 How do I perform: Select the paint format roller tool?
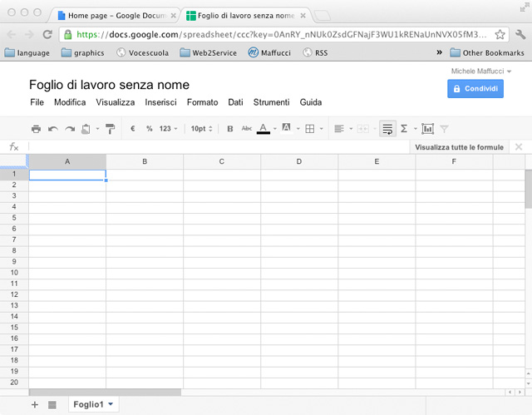(110, 129)
